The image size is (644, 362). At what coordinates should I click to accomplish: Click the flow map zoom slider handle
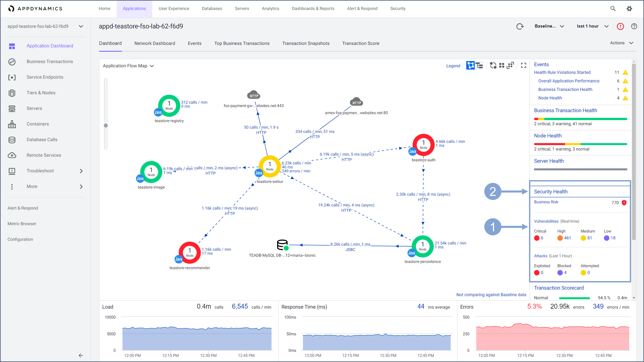click(106, 125)
